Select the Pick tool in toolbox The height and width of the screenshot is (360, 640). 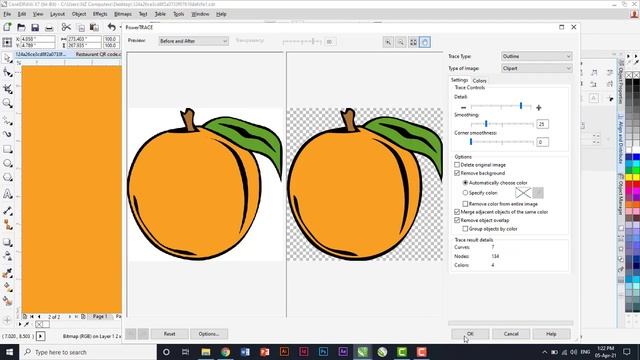[7, 58]
